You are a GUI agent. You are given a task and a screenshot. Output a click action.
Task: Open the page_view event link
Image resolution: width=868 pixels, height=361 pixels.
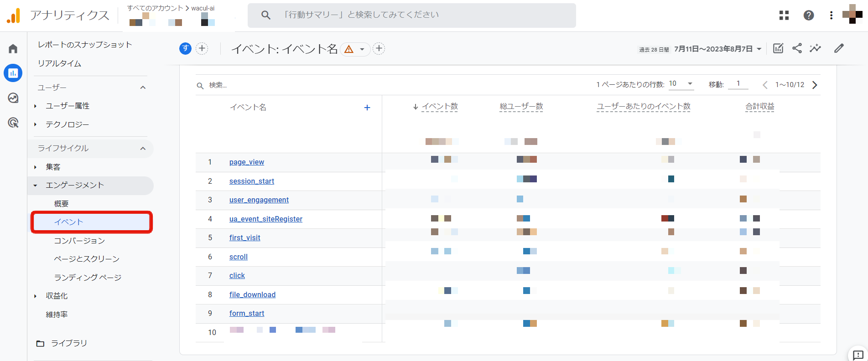[x=246, y=162]
